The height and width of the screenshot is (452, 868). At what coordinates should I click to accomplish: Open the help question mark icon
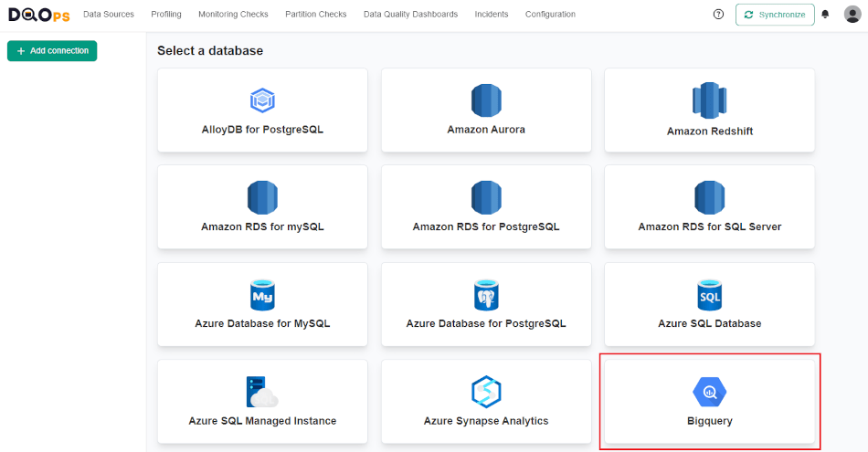point(718,15)
